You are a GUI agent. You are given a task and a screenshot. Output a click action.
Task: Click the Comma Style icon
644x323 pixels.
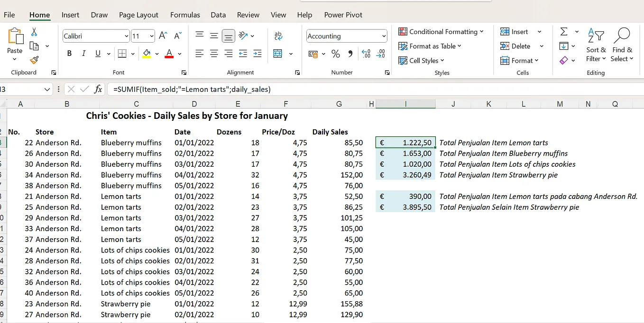pyautogui.click(x=350, y=54)
